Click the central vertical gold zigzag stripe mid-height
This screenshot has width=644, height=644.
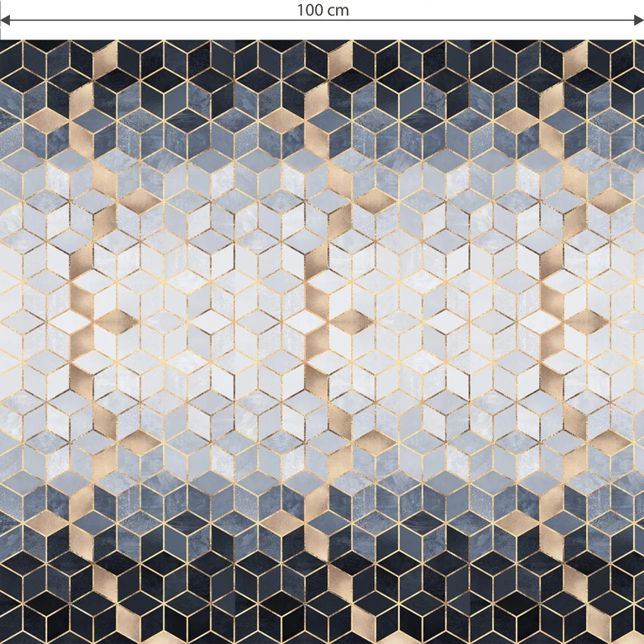(x=317, y=342)
